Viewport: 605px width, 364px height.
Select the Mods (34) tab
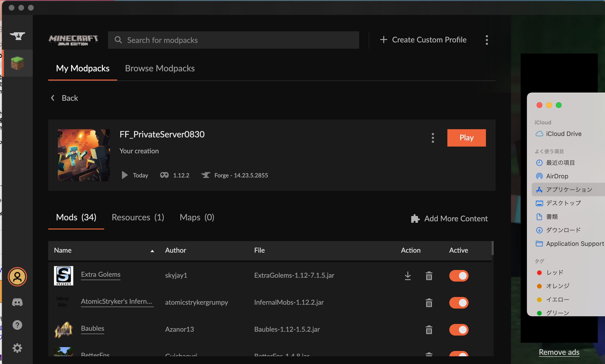point(76,217)
